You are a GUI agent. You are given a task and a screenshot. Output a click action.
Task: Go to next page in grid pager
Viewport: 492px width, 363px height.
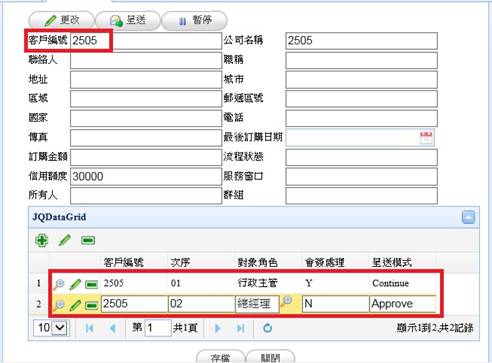click(218, 328)
